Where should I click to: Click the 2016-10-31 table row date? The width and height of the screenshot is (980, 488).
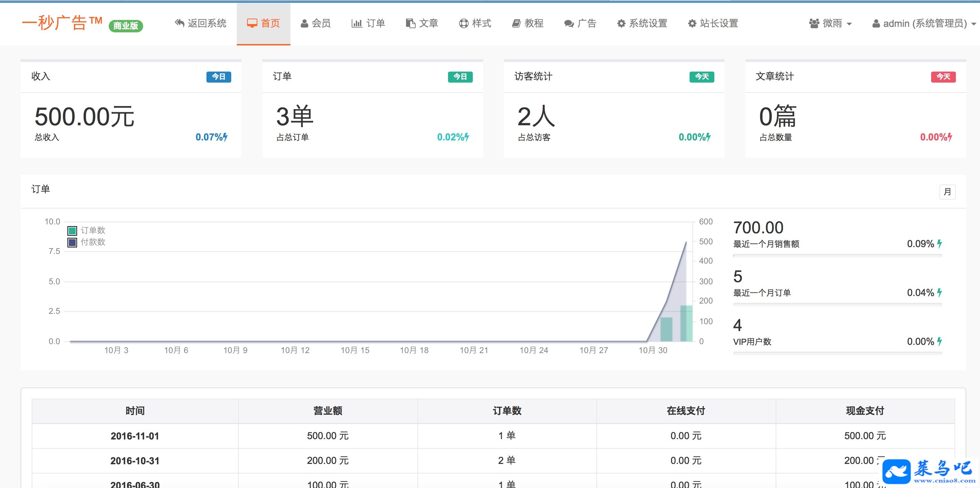click(135, 460)
